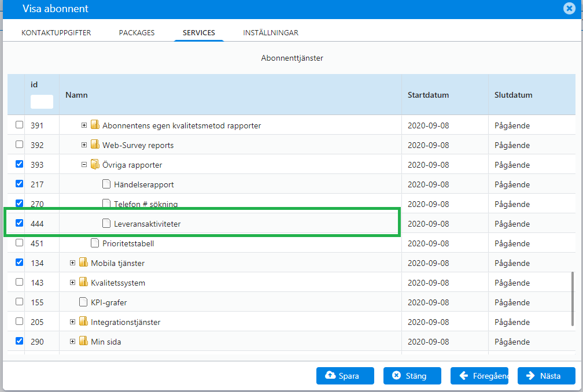Toggle checkbox for row 391

pos(19,125)
